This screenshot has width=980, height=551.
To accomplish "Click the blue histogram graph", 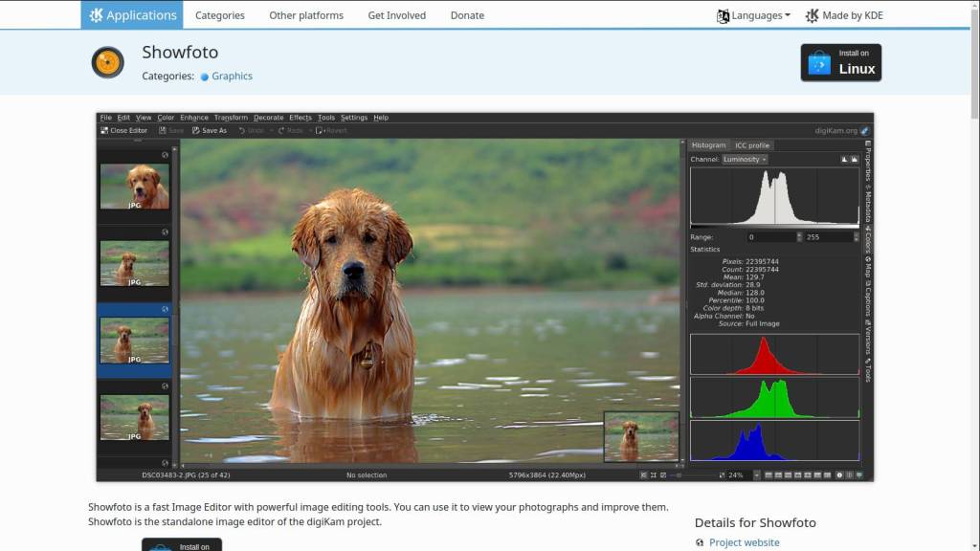I will point(774,440).
